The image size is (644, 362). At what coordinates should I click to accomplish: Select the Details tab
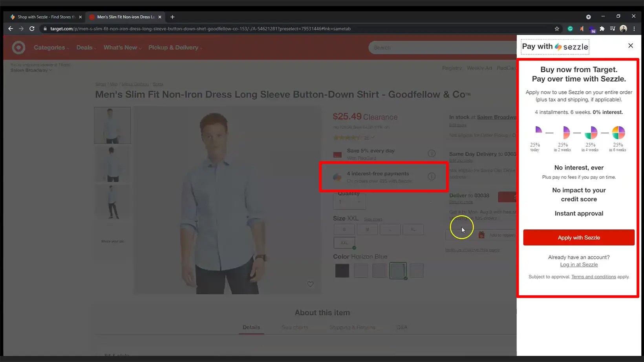point(251,327)
